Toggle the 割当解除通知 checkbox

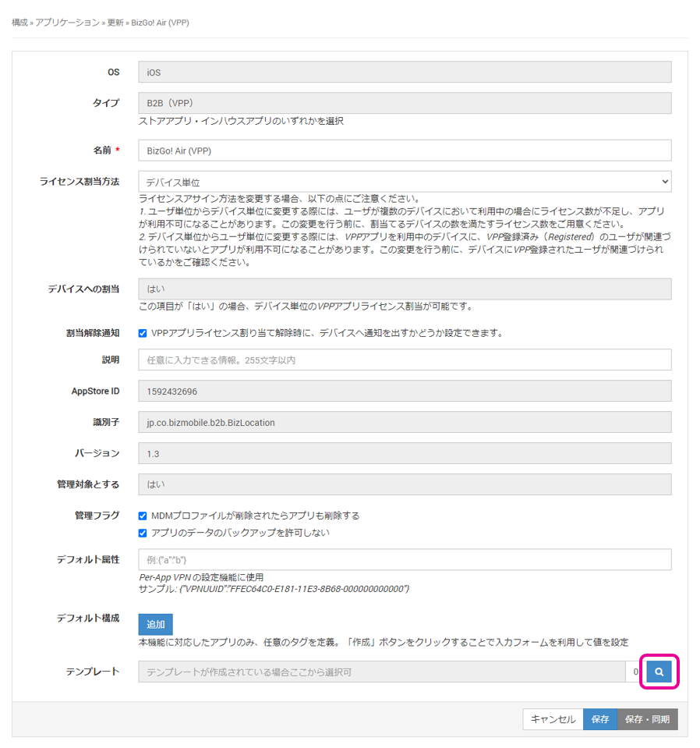143,333
